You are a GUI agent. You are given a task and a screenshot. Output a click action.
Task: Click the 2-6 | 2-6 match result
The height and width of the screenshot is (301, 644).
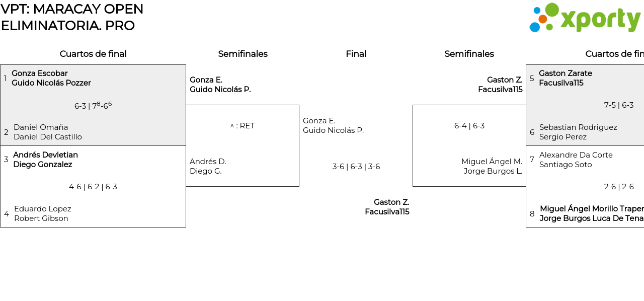click(x=618, y=187)
